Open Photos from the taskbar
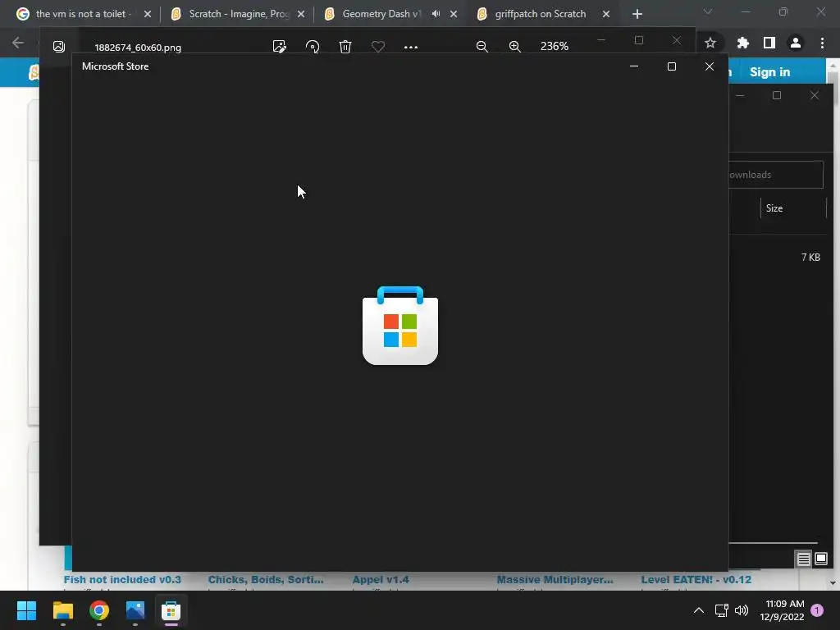Image resolution: width=840 pixels, height=630 pixels. click(x=135, y=610)
